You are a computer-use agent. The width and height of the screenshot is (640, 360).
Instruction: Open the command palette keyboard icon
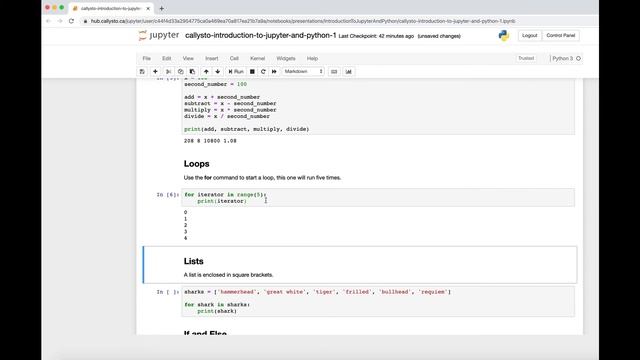(x=334, y=71)
